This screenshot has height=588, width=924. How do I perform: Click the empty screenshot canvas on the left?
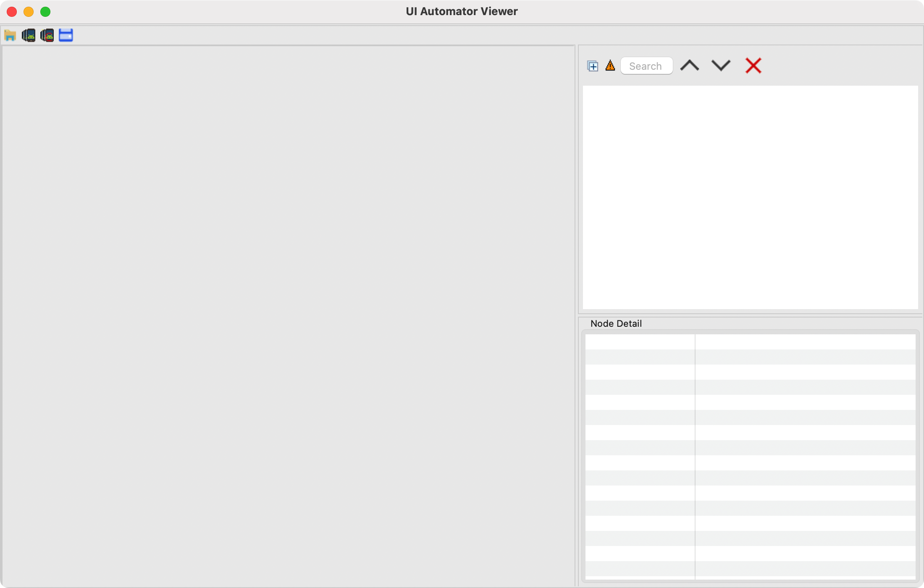coord(288,315)
